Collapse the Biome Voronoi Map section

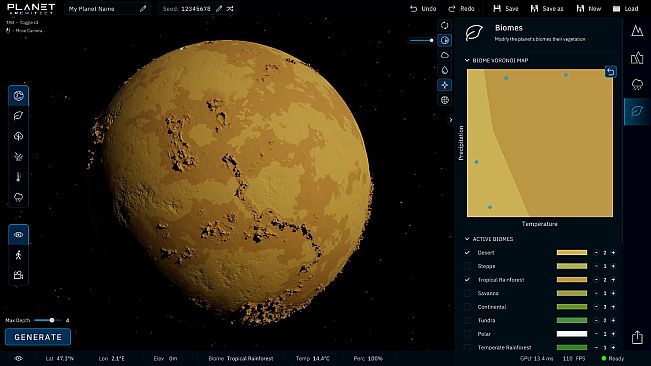click(x=467, y=61)
